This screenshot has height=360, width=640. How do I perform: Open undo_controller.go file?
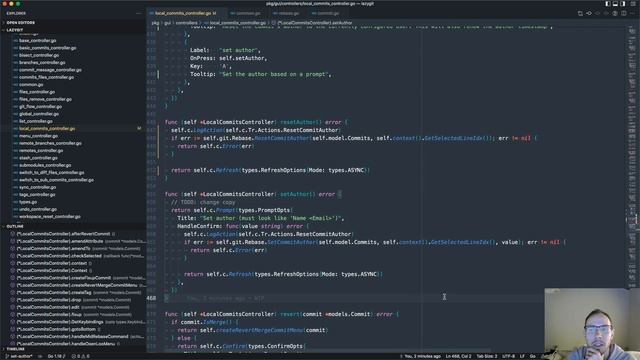[38, 210]
